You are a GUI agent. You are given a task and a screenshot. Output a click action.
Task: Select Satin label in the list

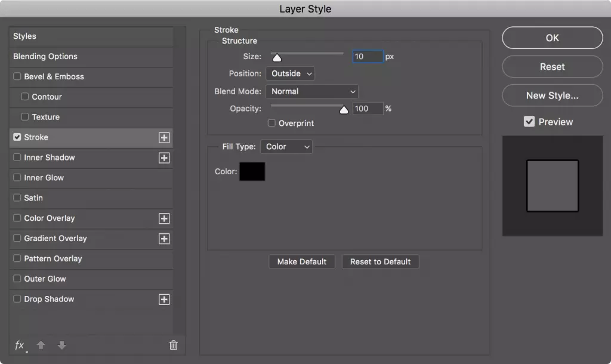pos(33,198)
